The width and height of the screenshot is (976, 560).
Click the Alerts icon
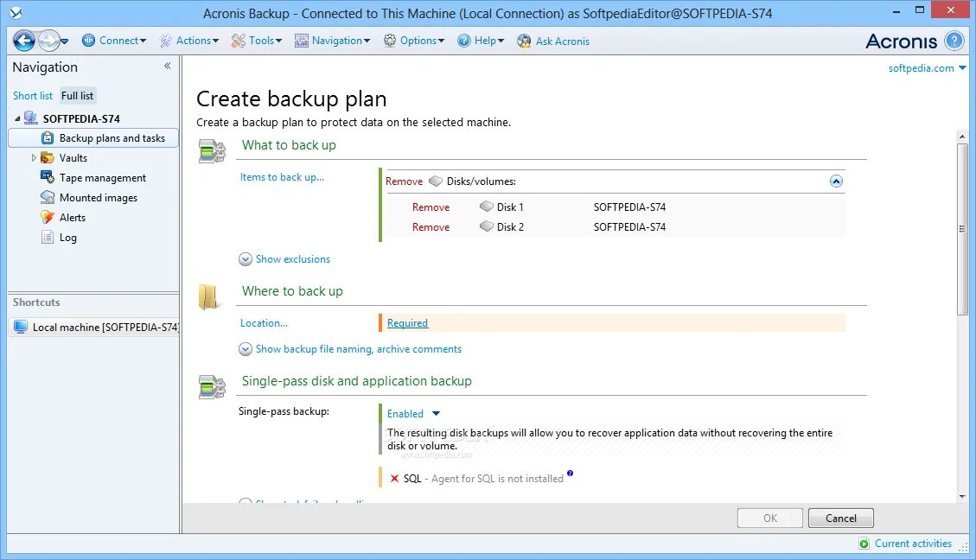pos(48,217)
